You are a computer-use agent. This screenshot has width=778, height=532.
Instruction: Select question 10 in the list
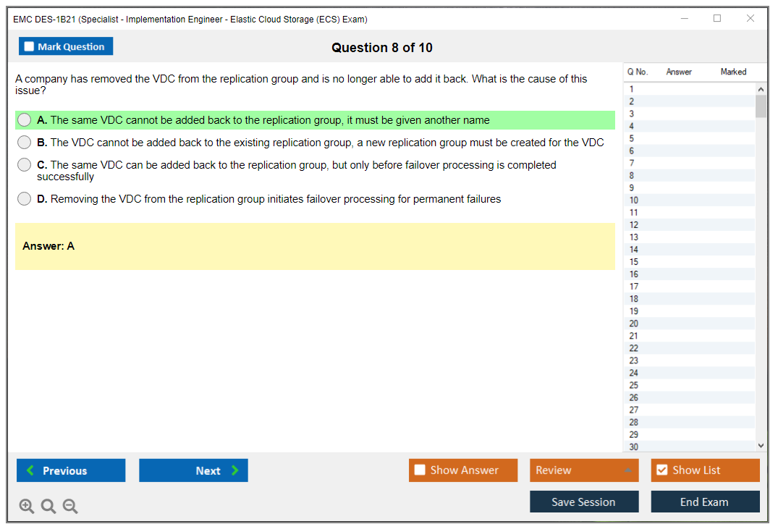click(634, 200)
